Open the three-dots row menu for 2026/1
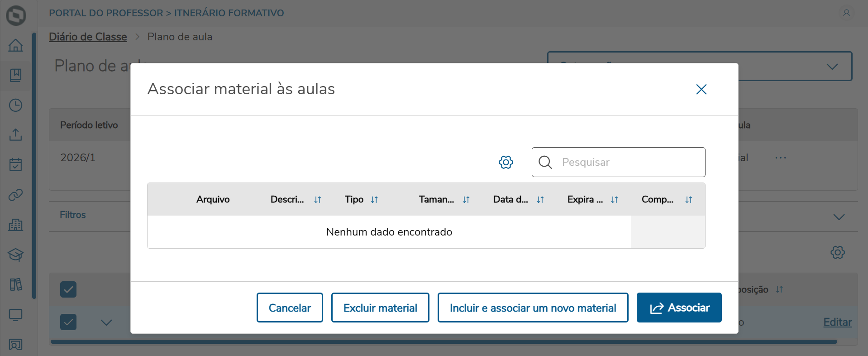Viewport: 868px width, 356px height. tap(781, 158)
